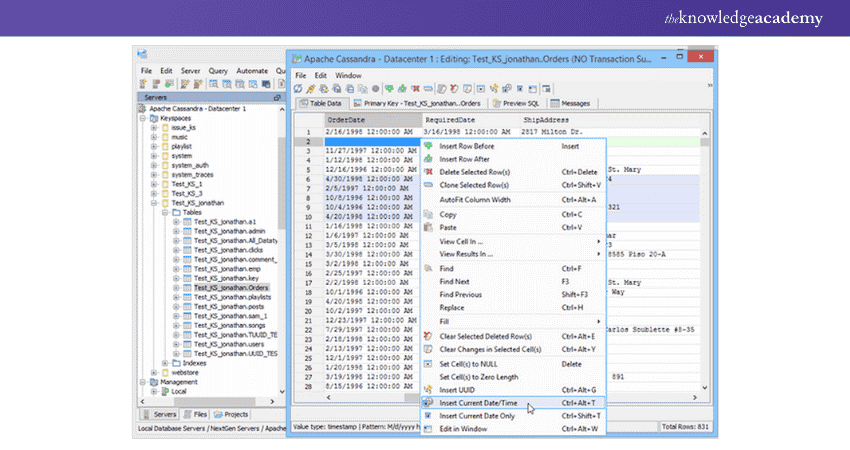Viewport: 850px width, 450px height.
Task: Click the plug connection icon in editor toolbar
Action: coord(311,88)
